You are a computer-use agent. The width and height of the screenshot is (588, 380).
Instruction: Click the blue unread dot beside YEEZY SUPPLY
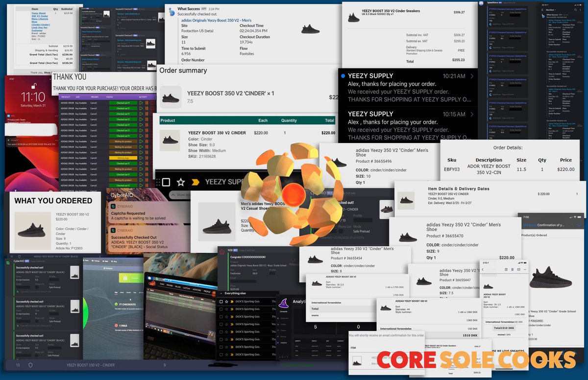343,76
